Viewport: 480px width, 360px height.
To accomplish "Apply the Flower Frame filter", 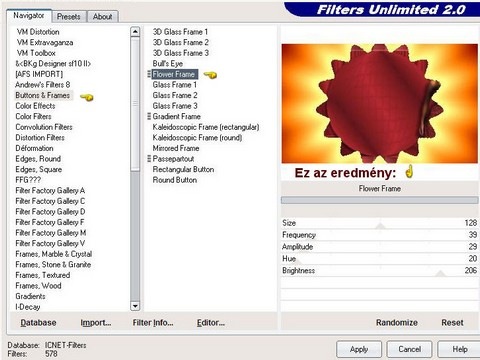I will click(359, 349).
